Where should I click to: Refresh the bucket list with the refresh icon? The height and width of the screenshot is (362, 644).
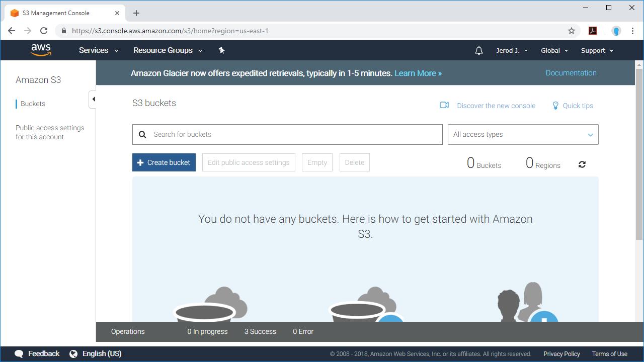coord(582,164)
